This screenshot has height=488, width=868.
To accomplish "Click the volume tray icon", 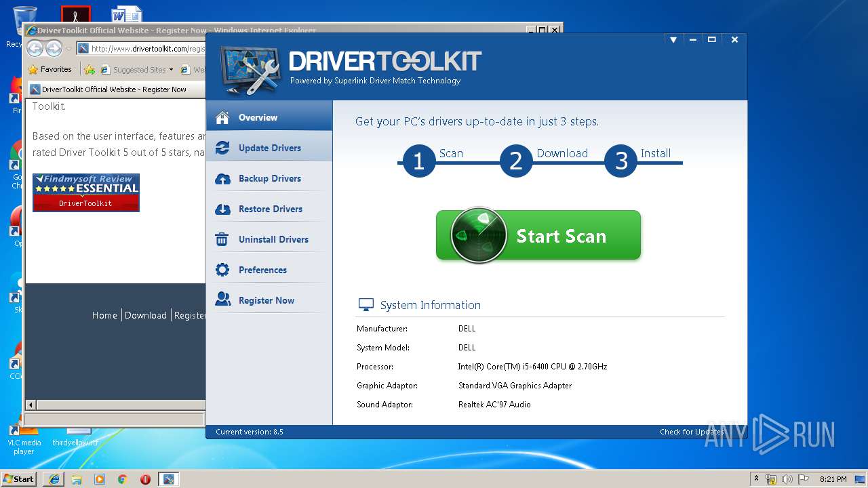I will pyautogui.click(x=787, y=479).
